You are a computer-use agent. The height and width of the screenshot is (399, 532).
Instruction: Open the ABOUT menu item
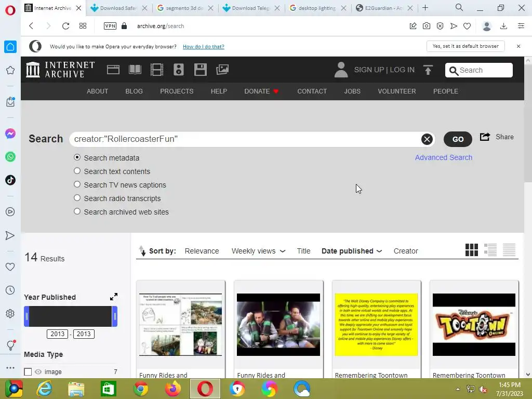[x=97, y=91]
